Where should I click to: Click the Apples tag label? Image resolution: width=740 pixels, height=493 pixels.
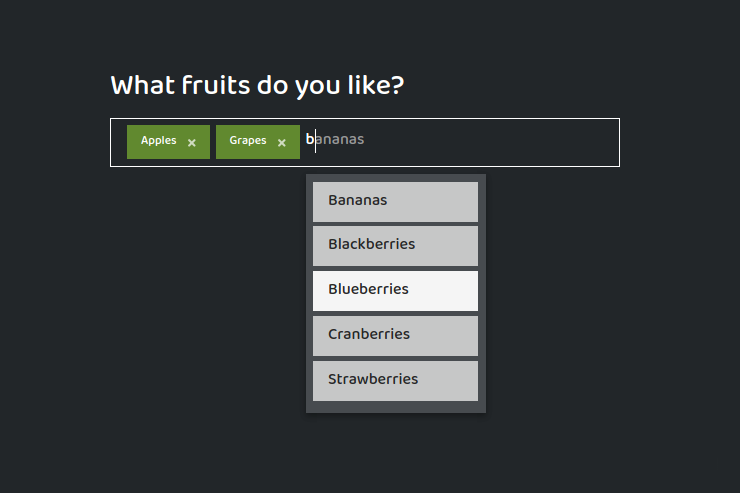click(x=158, y=141)
